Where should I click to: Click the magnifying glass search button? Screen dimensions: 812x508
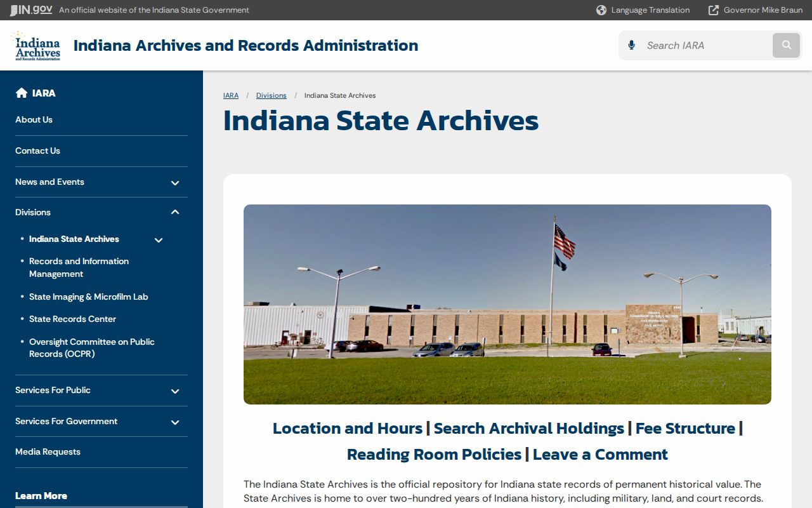[x=787, y=45]
